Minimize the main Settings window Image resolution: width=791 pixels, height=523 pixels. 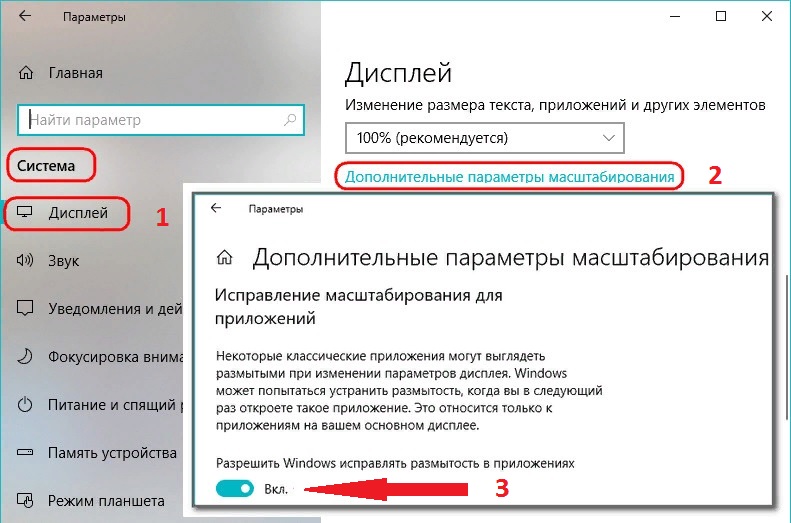(675, 16)
